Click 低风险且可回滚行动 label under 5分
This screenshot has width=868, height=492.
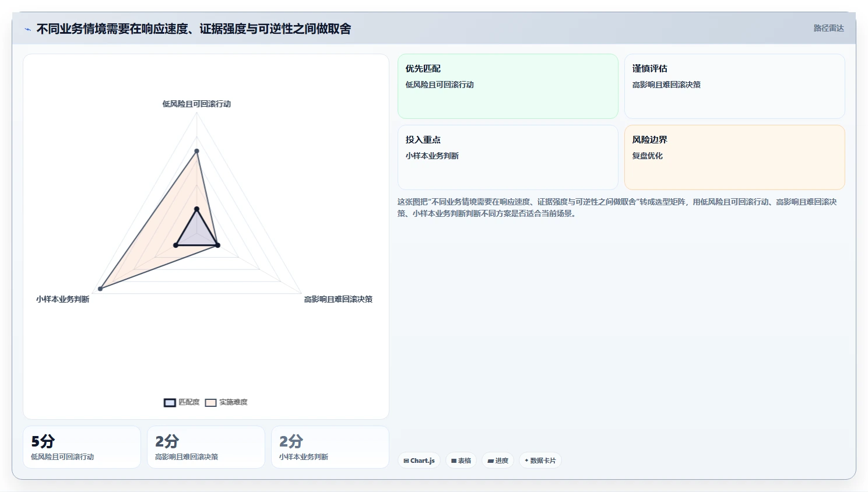62,457
